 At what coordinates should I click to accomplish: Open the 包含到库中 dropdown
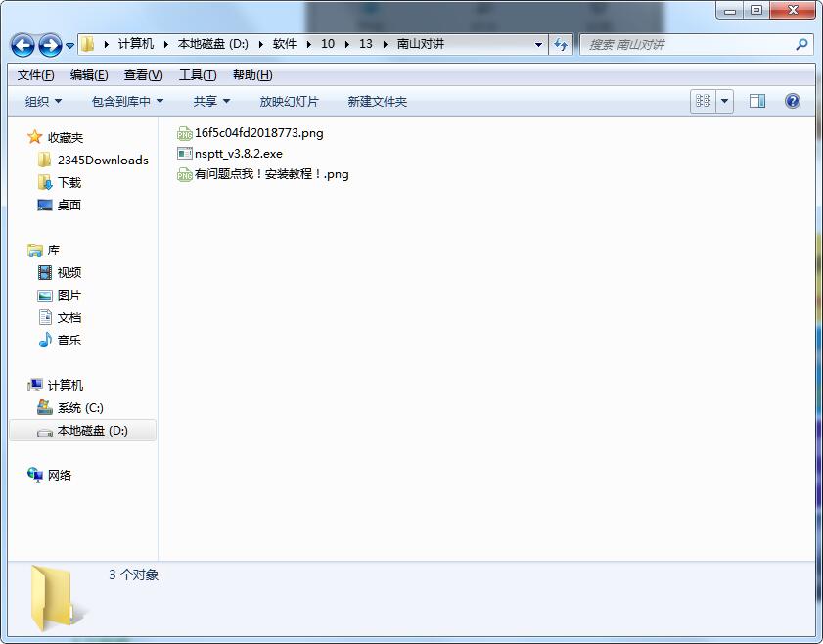click(x=127, y=101)
